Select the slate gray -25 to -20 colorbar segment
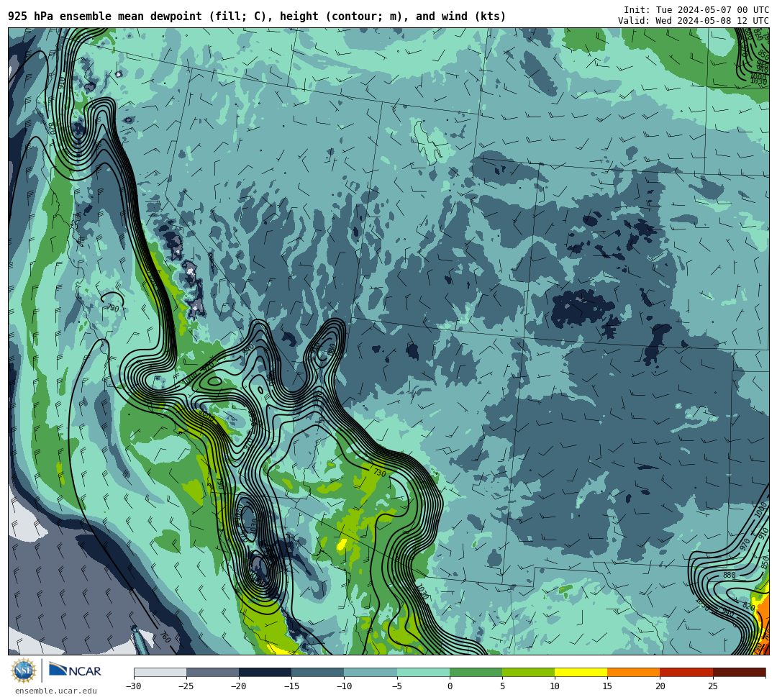This screenshot has height=700, width=777. [212, 672]
